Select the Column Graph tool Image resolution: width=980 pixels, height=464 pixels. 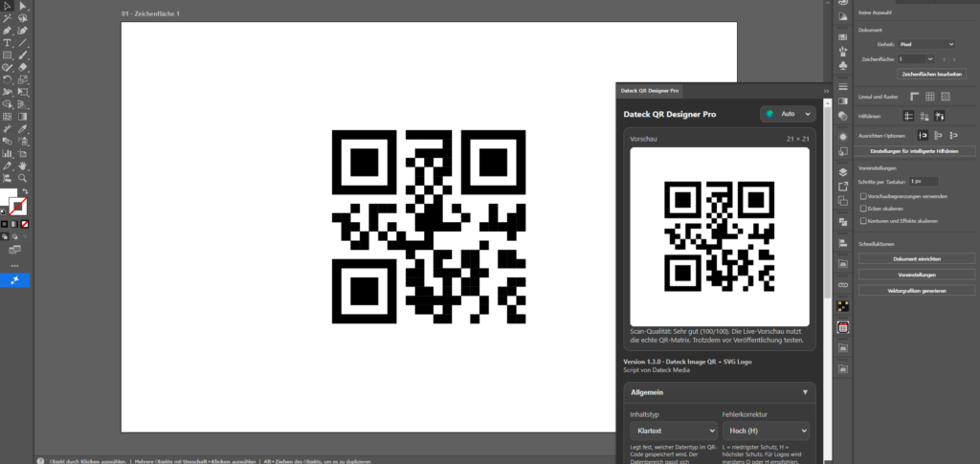tap(8, 154)
